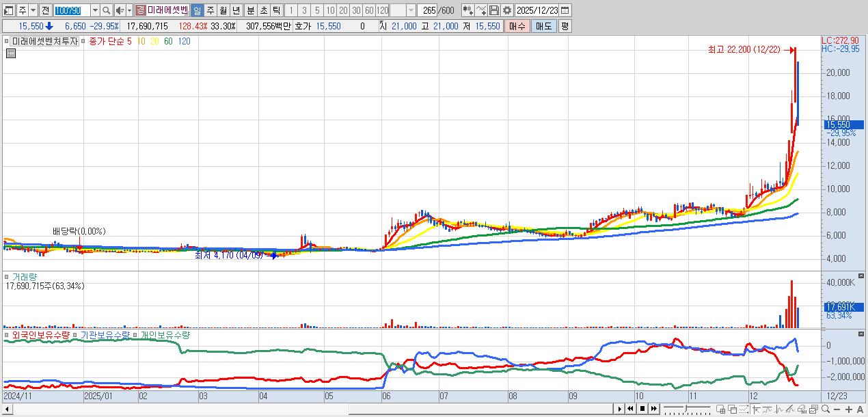Choose the 1 interval button
This screenshot has width=868, height=417.
pyautogui.click(x=291, y=10)
